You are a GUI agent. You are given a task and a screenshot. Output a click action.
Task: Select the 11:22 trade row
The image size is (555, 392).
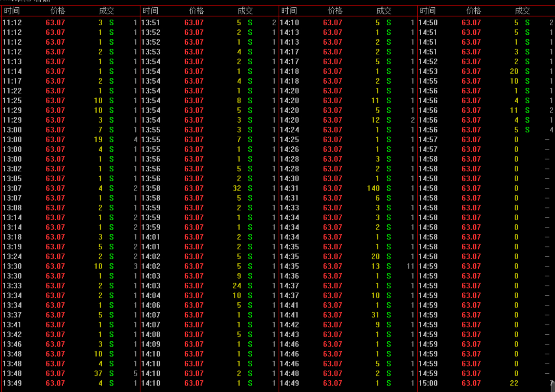pyautogui.click(x=70, y=91)
